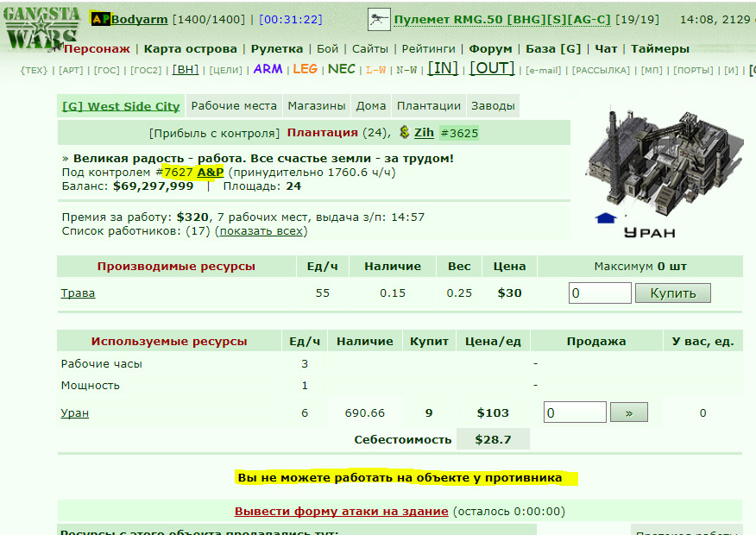Click the Себестоимость value $28.7
The height and width of the screenshot is (535, 756).
[493, 439]
